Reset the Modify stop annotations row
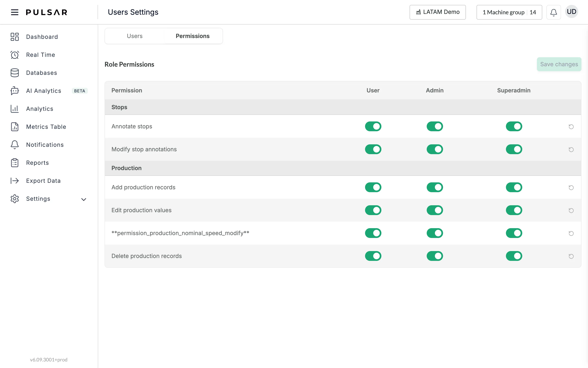Screen dimensions: 588x368 [571, 149]
